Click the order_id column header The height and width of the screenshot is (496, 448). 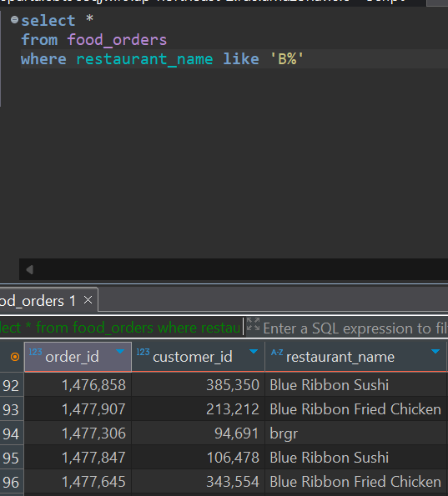pos(78,357)
